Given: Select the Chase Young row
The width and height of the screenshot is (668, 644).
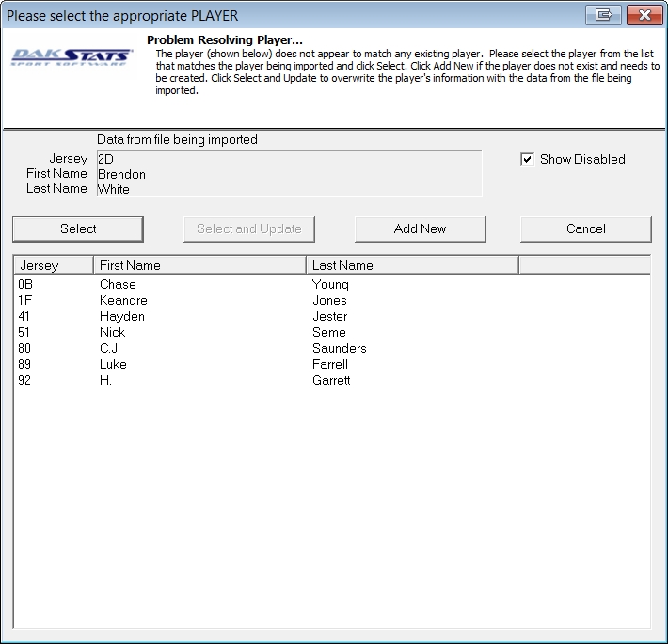Looking at the screenshot, I should pyautogui.click(x=118, y=284).
